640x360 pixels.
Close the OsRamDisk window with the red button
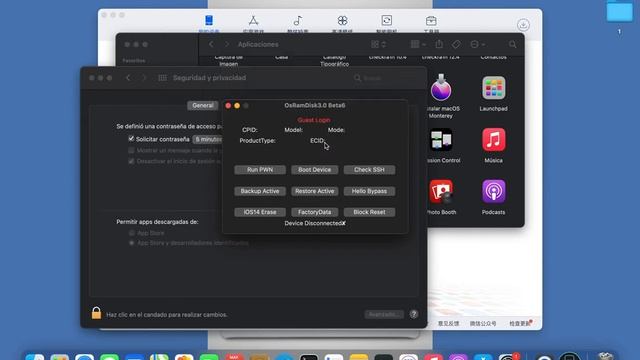coord(228,106)
